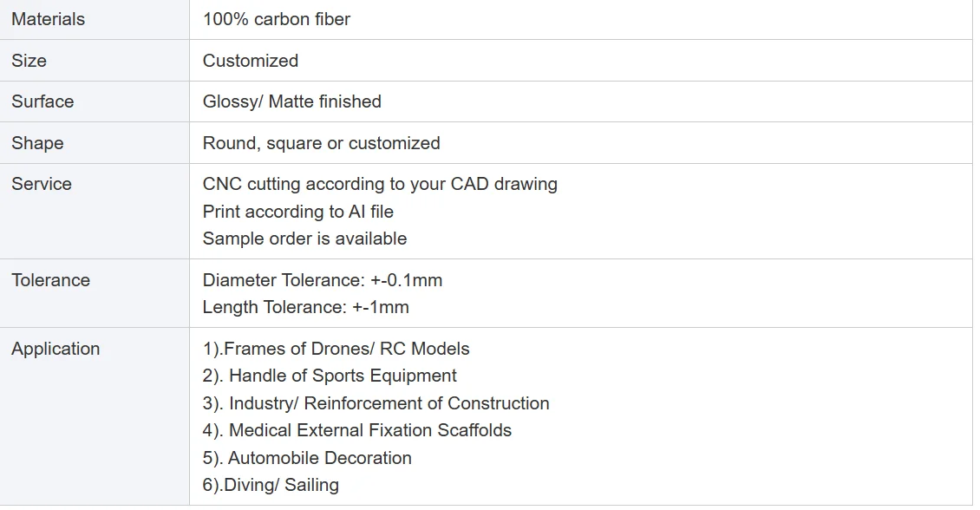Click 'Round, square or customized' text
The width and height of the screenshot is (980, 510).
pyautogui.click(x=321, y=143)
